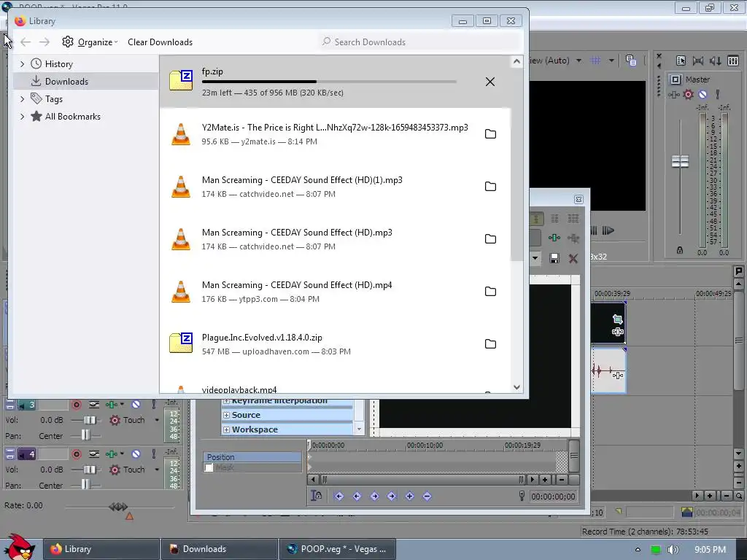Toggle the preview grid overlay
The image size is (747, 560).
coord(595,61)
